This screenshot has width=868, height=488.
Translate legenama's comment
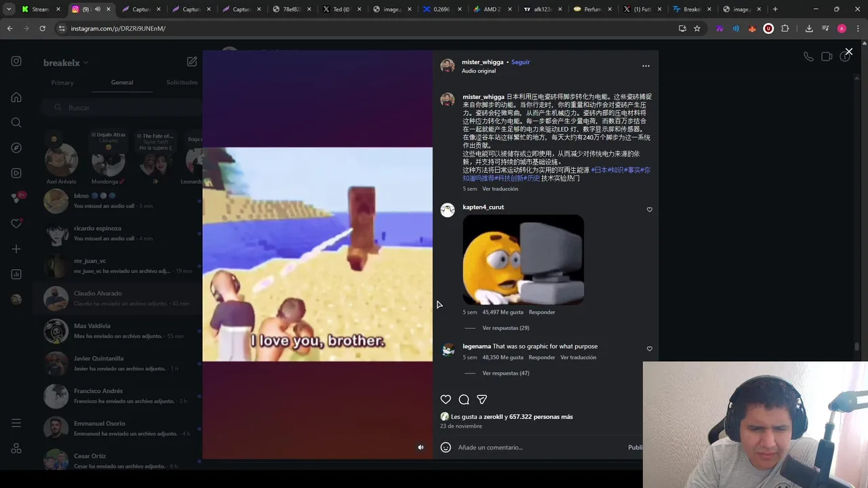pyautogui.click(x=578, y=357)
